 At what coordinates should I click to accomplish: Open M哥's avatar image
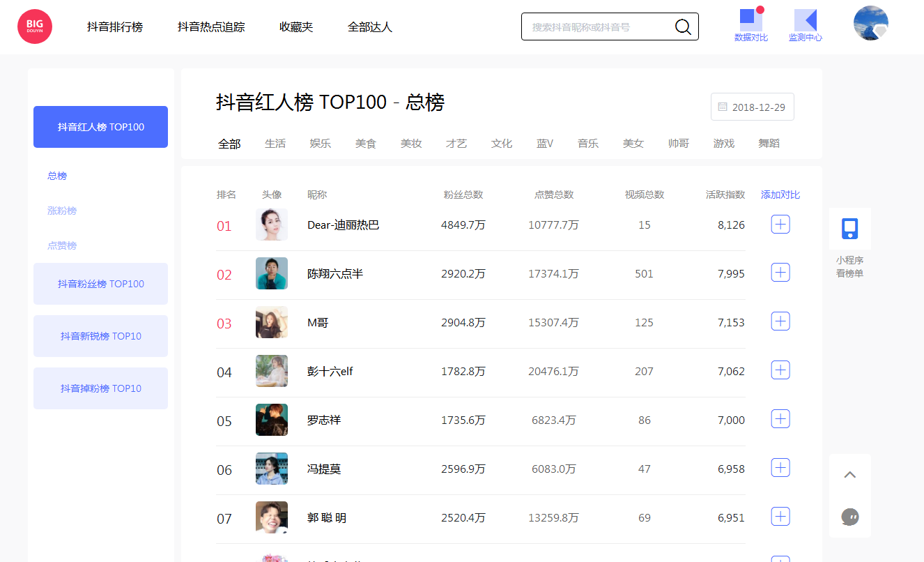click(272, 322)
